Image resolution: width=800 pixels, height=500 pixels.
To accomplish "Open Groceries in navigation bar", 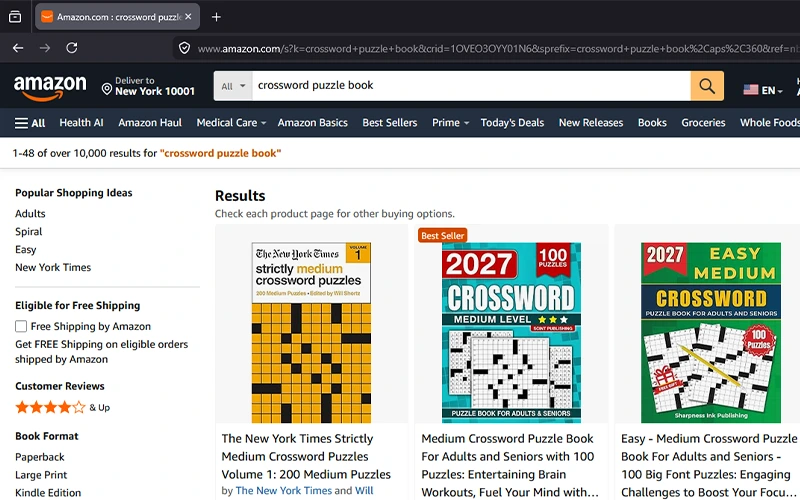I will (x=703, y=123).
